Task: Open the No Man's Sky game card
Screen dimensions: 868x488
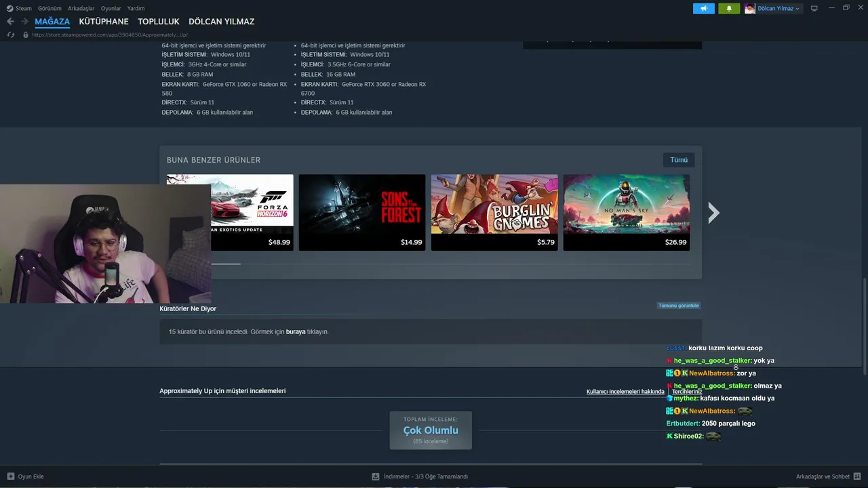Action: click(x=627, y=213)
